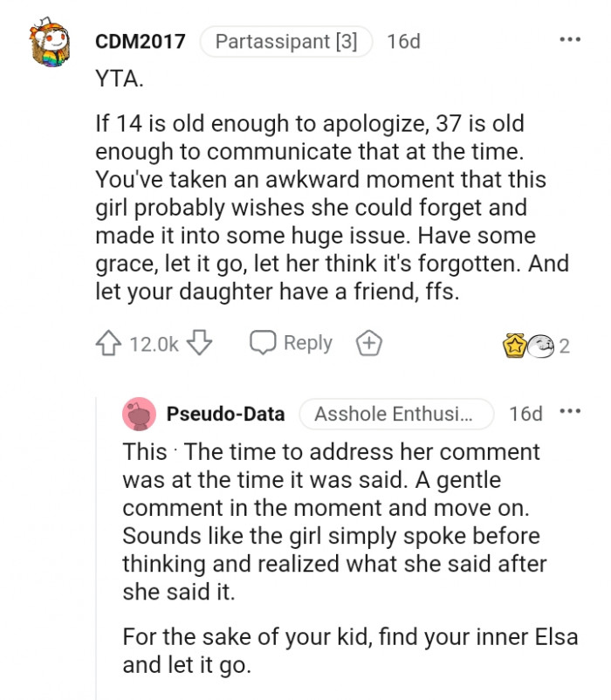The image size is (611, 700).
Task: Open the Pseudo-Data username link
Action: pos(225,414)
